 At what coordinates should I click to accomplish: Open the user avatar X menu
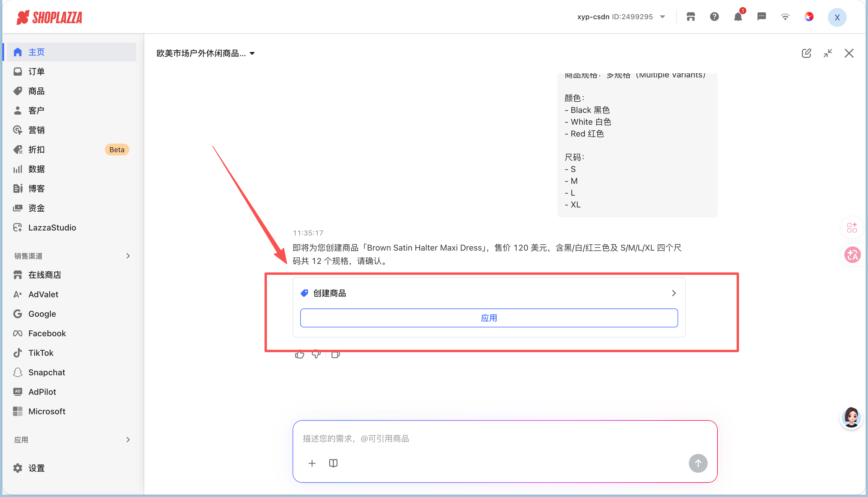click(x=837, y=17)
